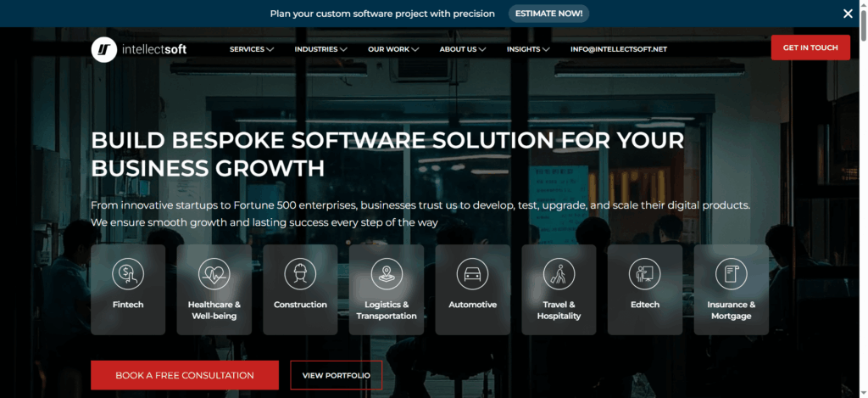Click the Healthcare heart-pulse icon

point(214,274)
